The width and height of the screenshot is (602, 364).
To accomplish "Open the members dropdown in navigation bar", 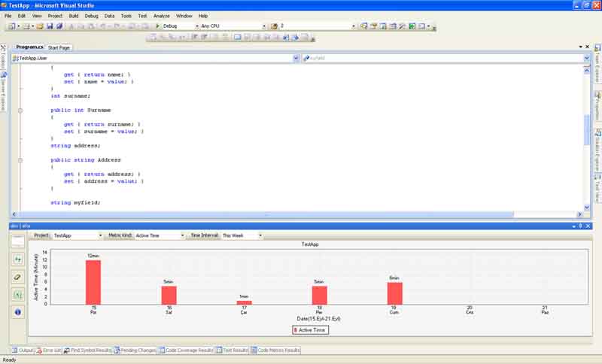I will point(587,59).
